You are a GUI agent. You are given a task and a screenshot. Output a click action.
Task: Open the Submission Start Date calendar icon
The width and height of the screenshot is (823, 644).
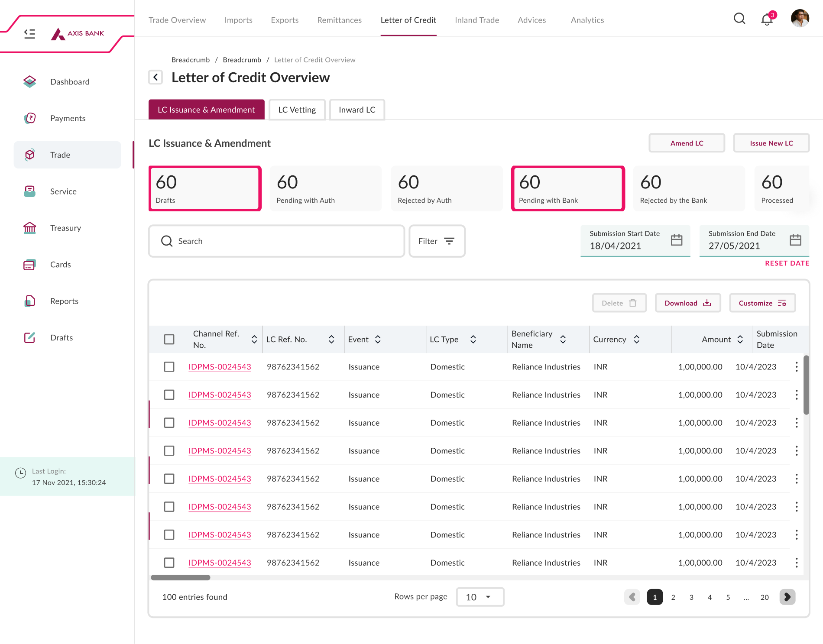(676, 240)
